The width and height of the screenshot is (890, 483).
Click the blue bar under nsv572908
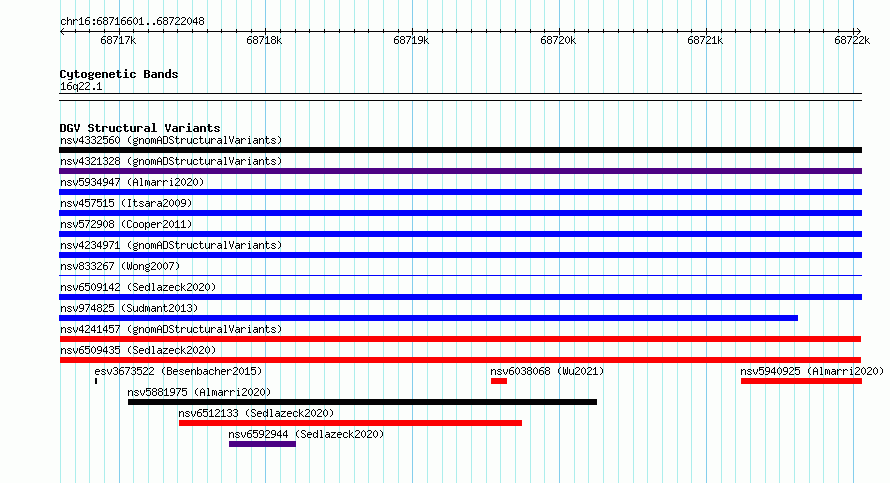[x=460, y=234]
